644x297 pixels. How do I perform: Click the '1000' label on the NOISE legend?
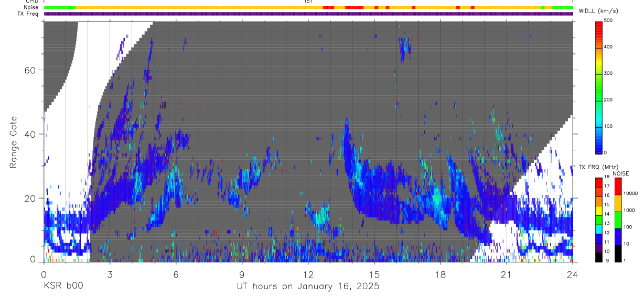coord(629,211)
